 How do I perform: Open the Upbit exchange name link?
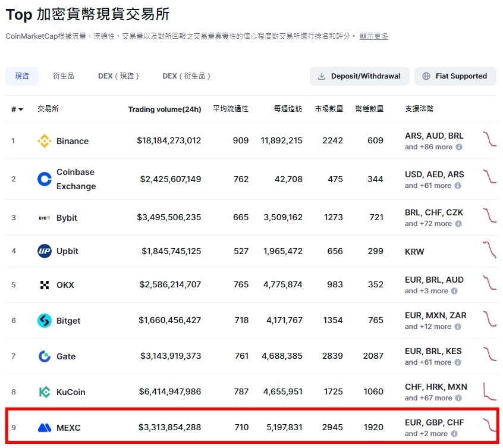pyautogui.click(x=67, y=251)
